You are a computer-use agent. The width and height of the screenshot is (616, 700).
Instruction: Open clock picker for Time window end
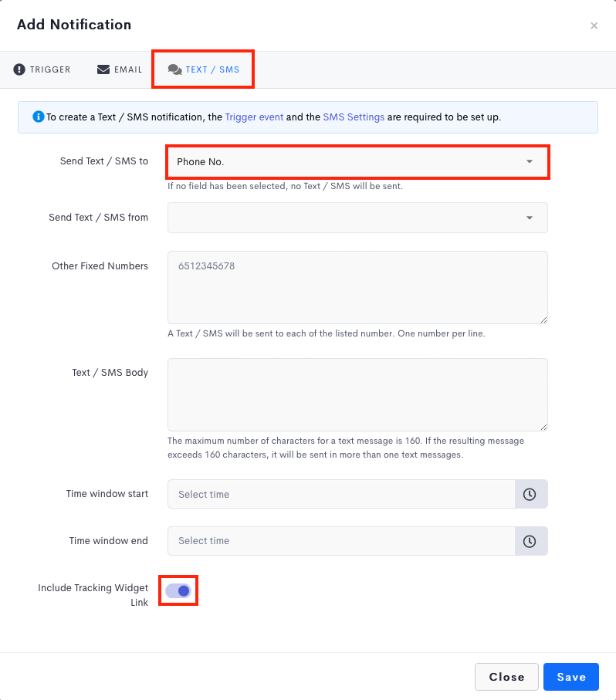(530, 541)
